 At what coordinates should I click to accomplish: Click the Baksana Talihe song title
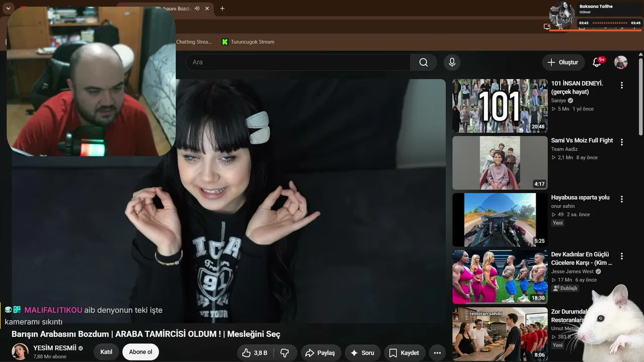point(596,7)
